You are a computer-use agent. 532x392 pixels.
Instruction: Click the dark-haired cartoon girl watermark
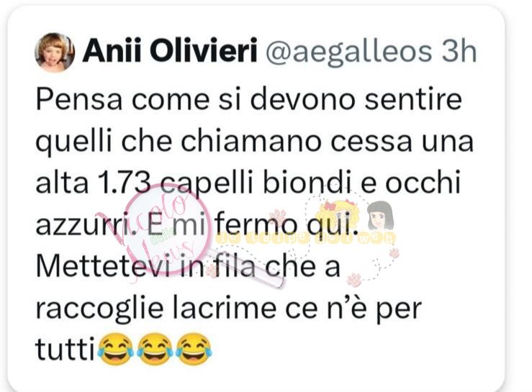pyautogui.click(x=380, y=216)
